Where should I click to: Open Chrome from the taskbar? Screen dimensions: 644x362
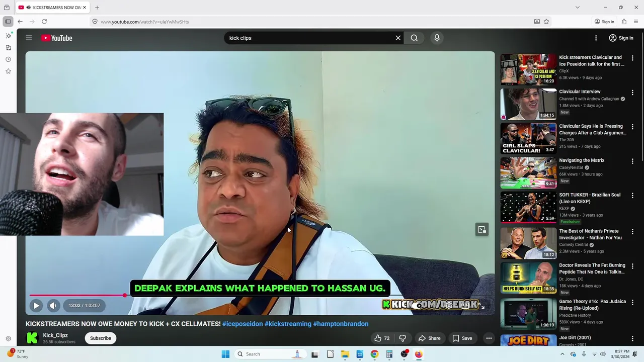pos(374,354)
